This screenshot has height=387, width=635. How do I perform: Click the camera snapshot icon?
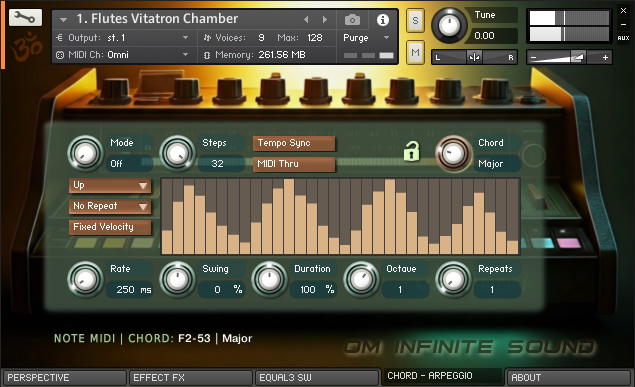(352, 19)
